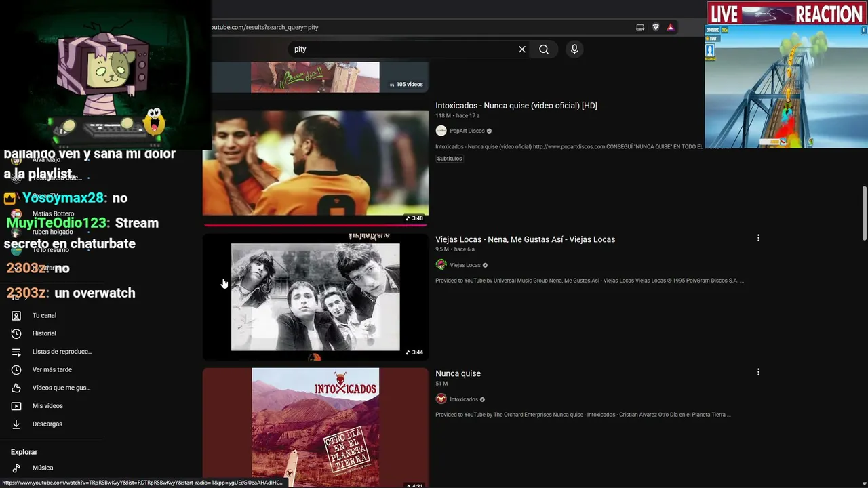Image resolution: width=868 pixels, height=488 pixels.
Task: Clear the YouTube search box text
Action: (522, 49)
